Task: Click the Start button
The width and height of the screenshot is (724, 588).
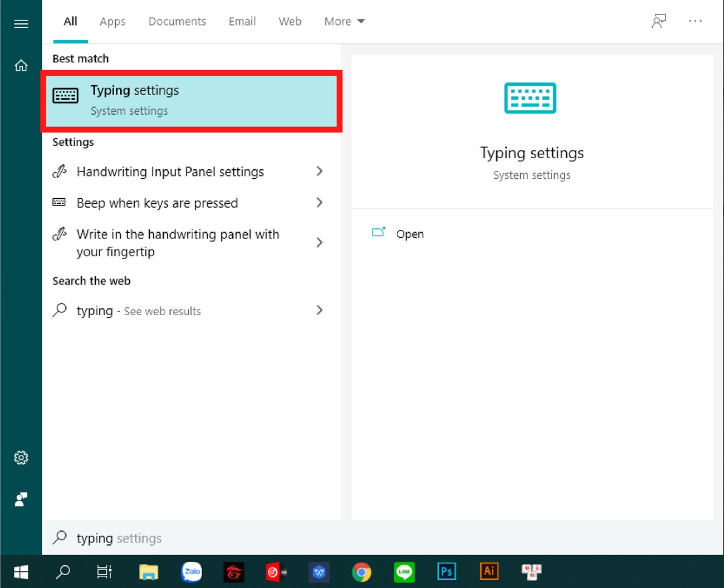Action: click(21, 572)
